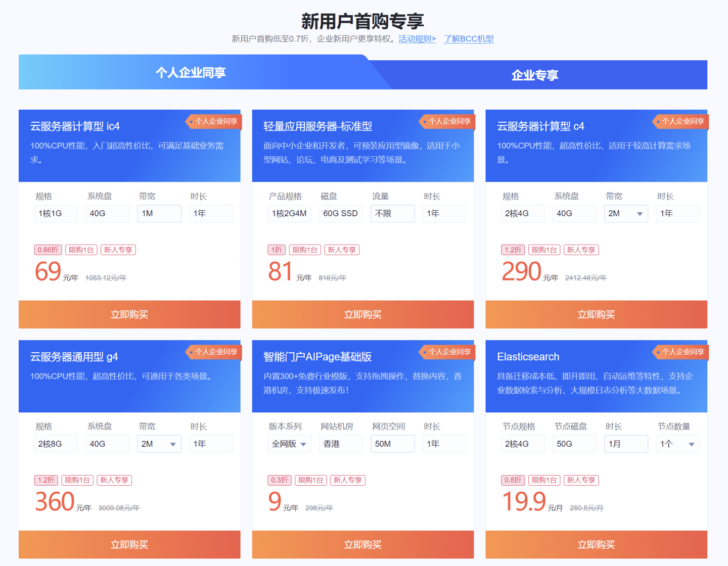Click 立即购买 for 轻量应用服务器-标准型
Screen dimensions: 728x566
pos(362,314)
